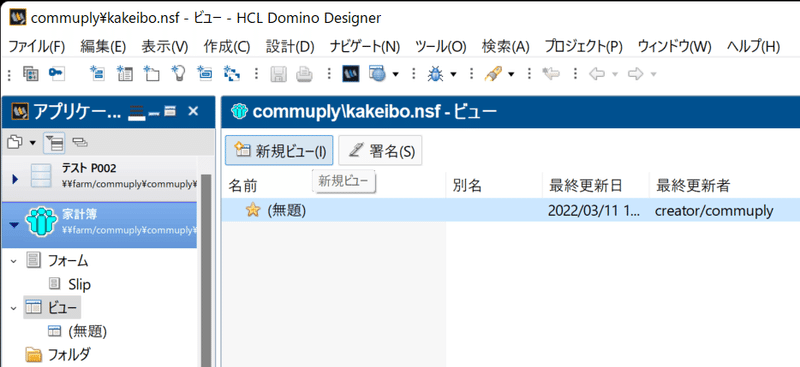Select the Slip form in the tree
This screenshot has width=800, height=367.
[80, 284]
